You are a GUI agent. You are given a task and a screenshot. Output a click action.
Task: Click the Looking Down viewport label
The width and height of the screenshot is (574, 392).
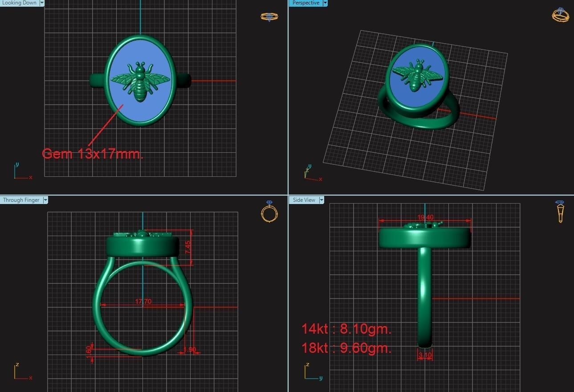point(20,3)
